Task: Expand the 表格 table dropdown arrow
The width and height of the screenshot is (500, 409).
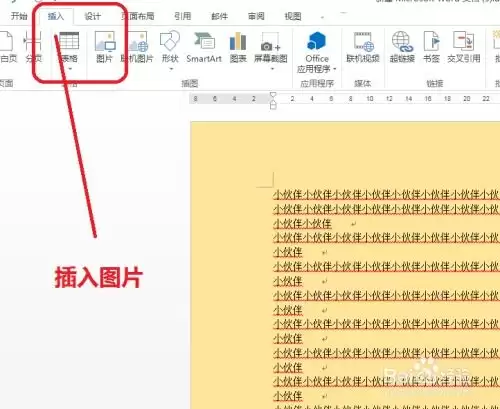Action: coord(70,69)
